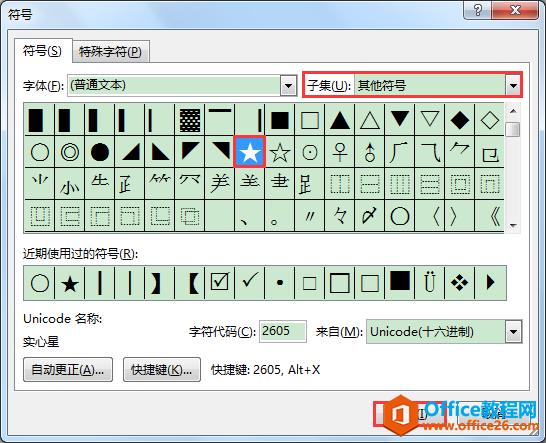Pick the lower right black triangle symbol

pos(130,152)
